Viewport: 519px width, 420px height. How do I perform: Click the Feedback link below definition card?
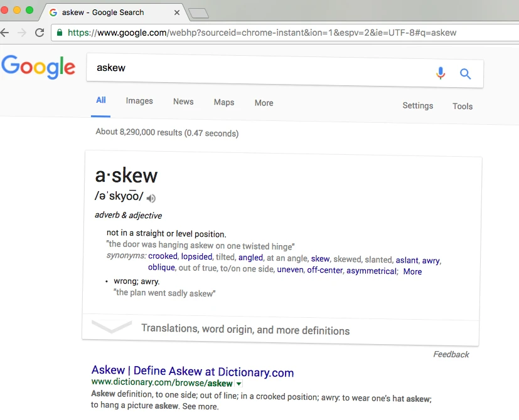451,355
